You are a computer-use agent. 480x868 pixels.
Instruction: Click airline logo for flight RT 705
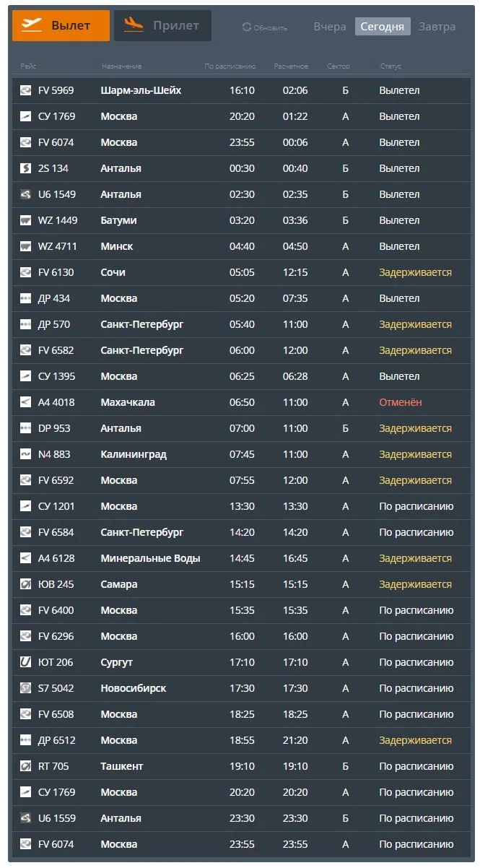pyautogui.click(x=25, y=766)
